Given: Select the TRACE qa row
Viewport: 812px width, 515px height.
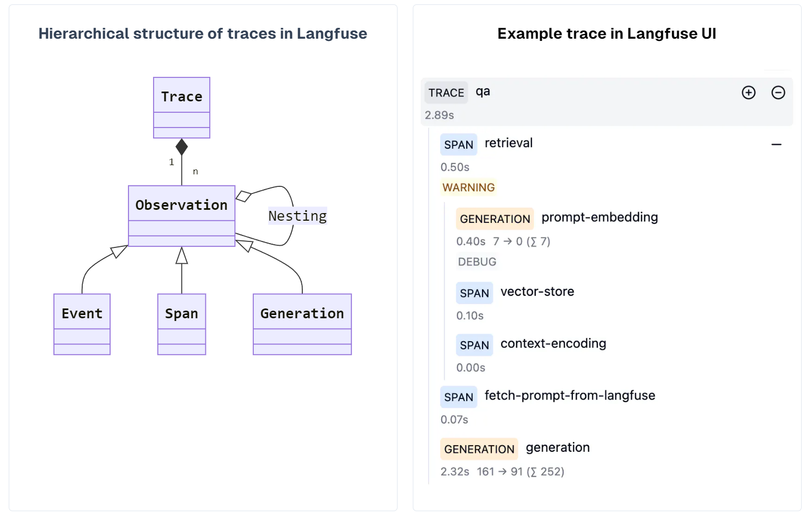Looking at the screenshot, I should (x=607, y=102).
